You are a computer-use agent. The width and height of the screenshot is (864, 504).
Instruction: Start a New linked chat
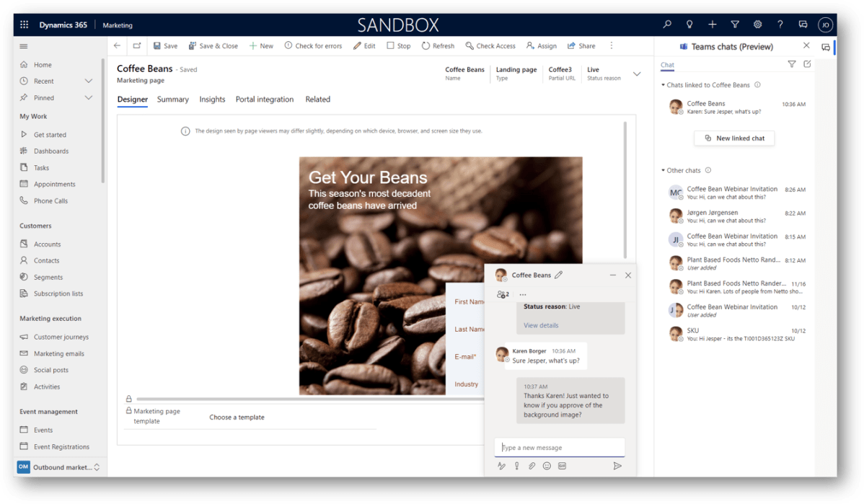coord(734,138)
